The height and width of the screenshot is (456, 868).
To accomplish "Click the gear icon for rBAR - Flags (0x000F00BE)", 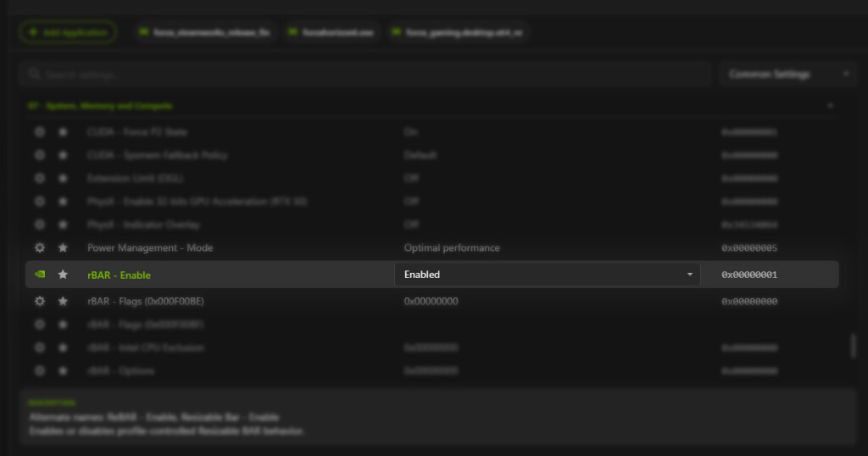I will click(x=40, y=301).
